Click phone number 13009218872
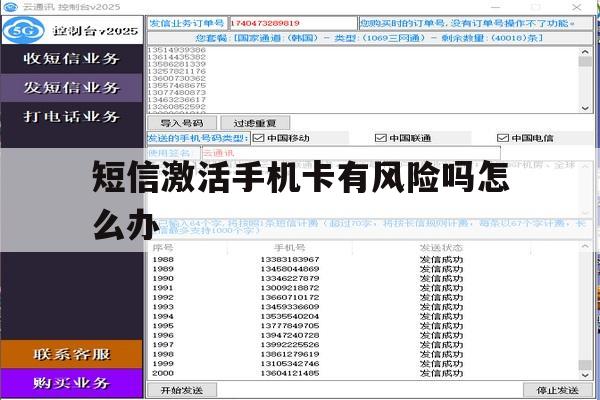600x400 pixels. tap(290, 288)
